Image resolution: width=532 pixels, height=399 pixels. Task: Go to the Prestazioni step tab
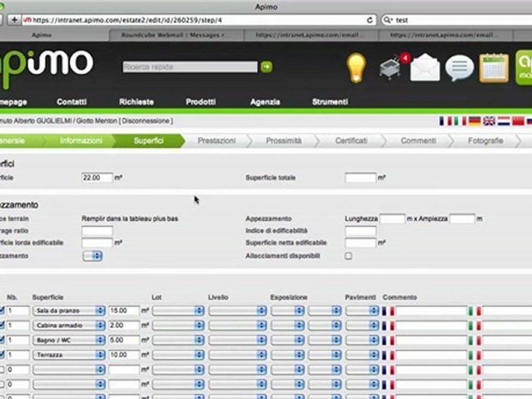217,141
